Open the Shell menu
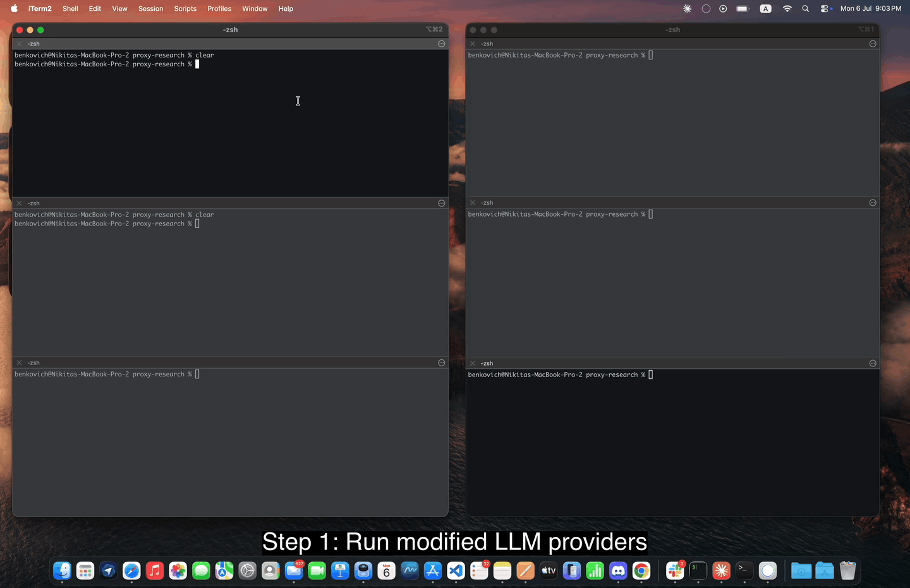Screen dimensions: 910x588 [70, 9]
